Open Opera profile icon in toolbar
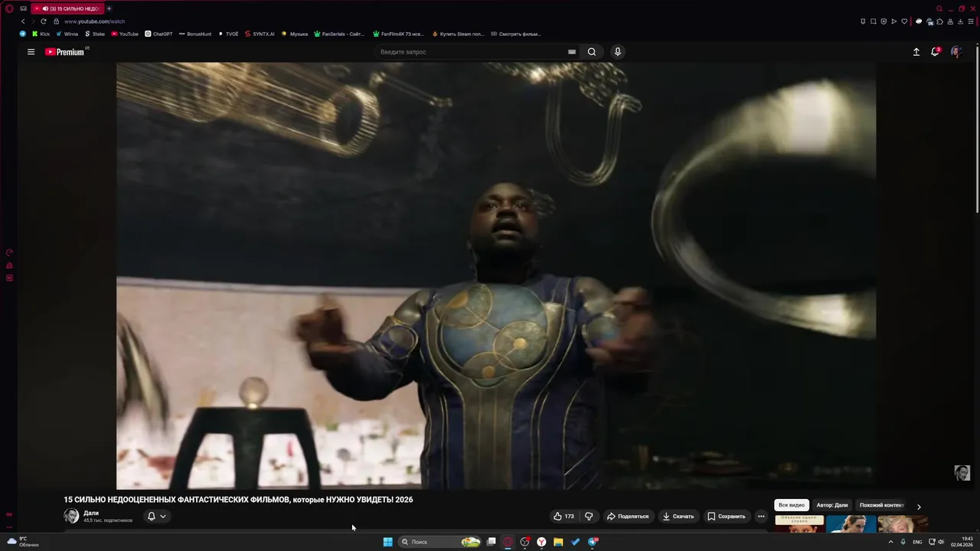This screenshot has width=980, height=551. click(950, 21)
